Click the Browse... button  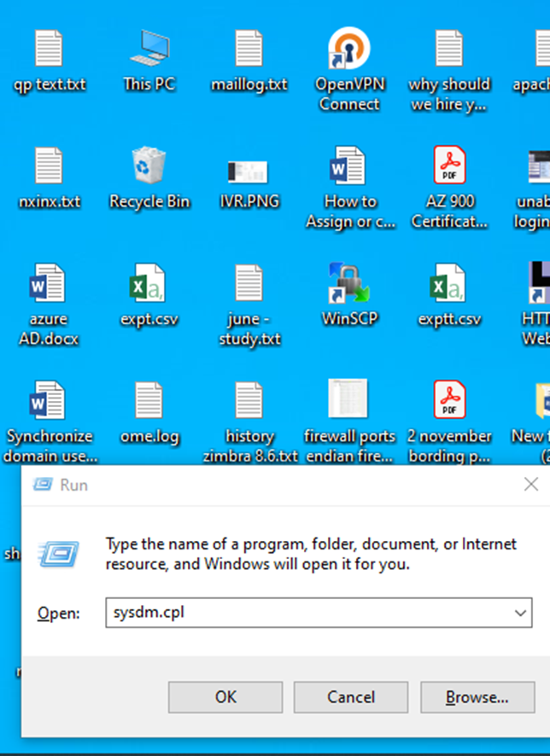(477, 697)
